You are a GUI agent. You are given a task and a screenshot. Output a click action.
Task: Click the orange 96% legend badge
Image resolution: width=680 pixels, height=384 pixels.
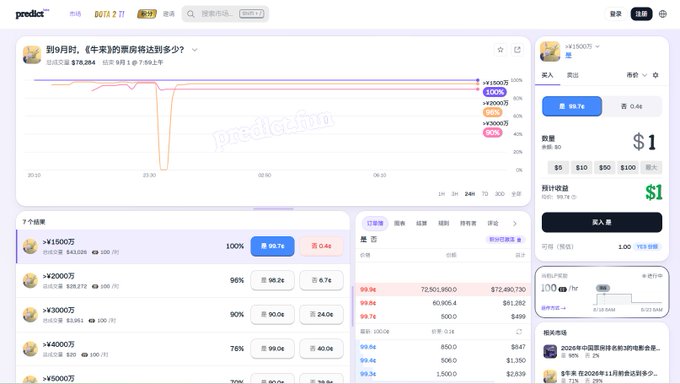point(493,112)
